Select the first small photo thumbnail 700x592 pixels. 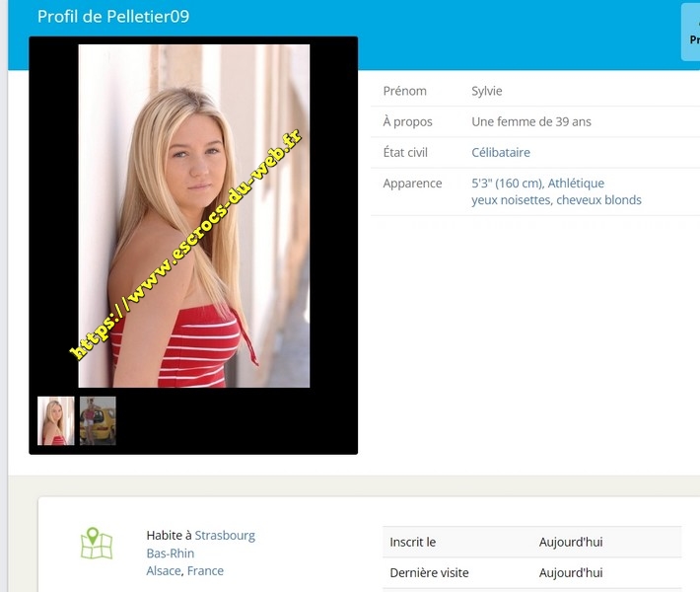(x=55, y=420)
